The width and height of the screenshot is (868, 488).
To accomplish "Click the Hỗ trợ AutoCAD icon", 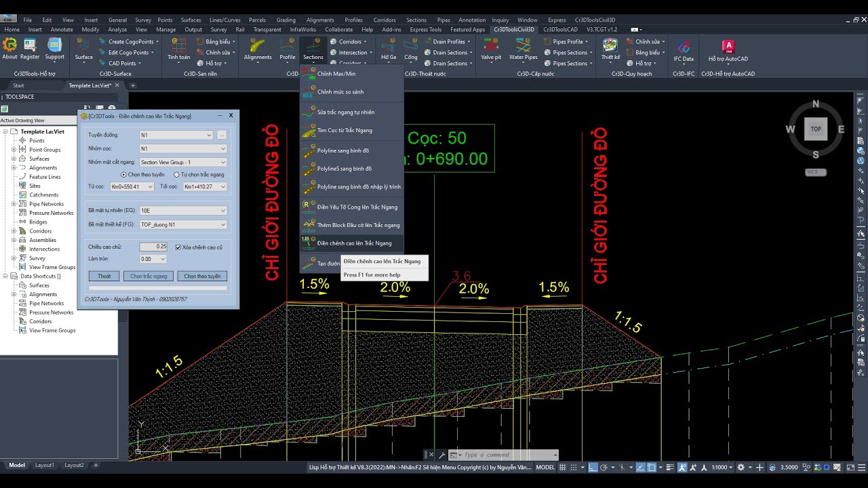I will pyautogui.click(x=728, y=49).
